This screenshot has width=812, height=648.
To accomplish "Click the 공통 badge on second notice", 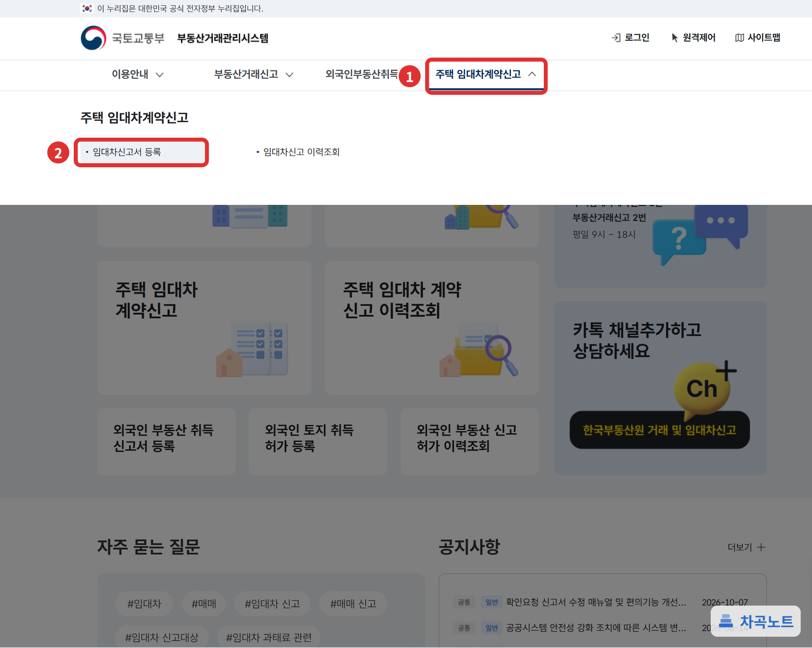I will tap(464, 628).
